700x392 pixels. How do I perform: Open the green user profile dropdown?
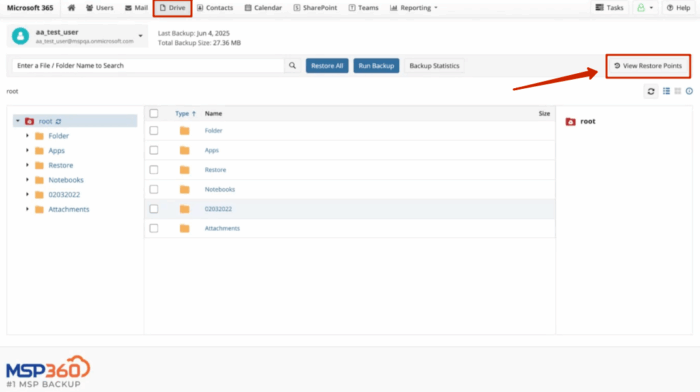645,8
